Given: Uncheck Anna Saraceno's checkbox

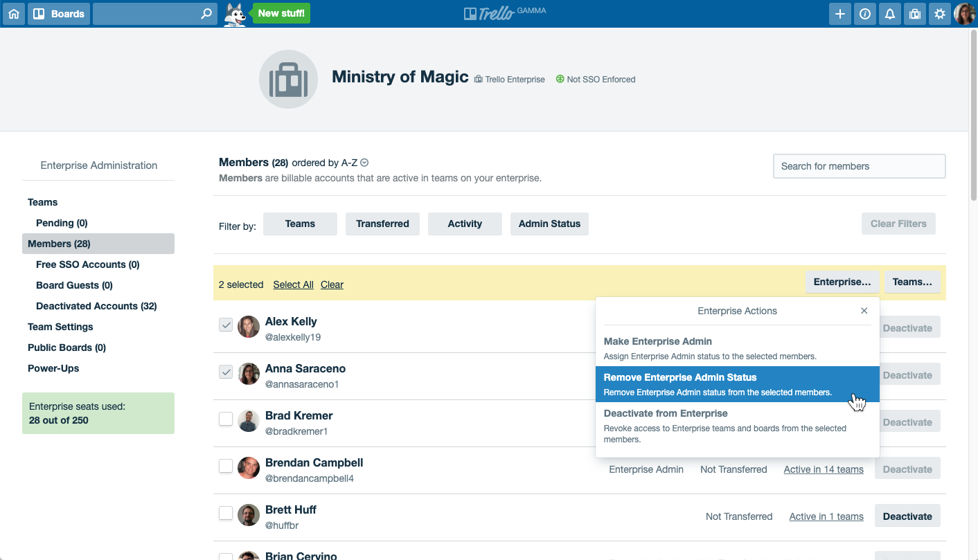Looking at the screenshot, I should click(226, 372).
